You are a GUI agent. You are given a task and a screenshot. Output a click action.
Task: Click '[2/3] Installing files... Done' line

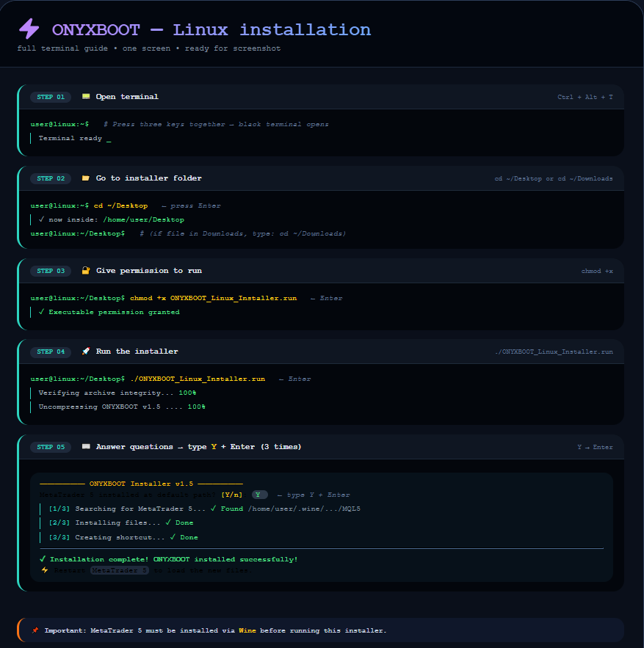pyautogui.click(x=120, y=523)
